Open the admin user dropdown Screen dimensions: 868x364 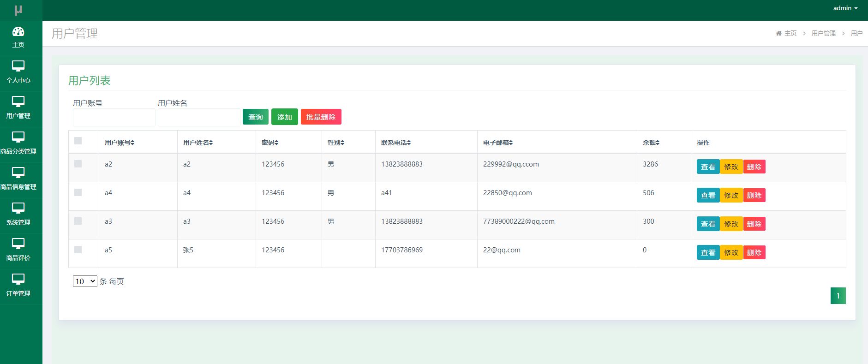pyautogui.click(x=845, y=8)
